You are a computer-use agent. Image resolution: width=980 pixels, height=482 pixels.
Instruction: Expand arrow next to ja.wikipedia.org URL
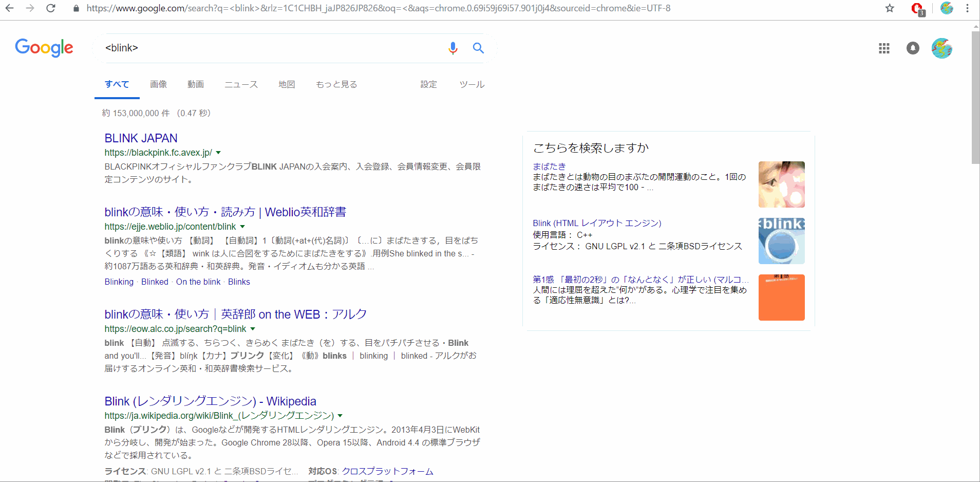(340, 416)
